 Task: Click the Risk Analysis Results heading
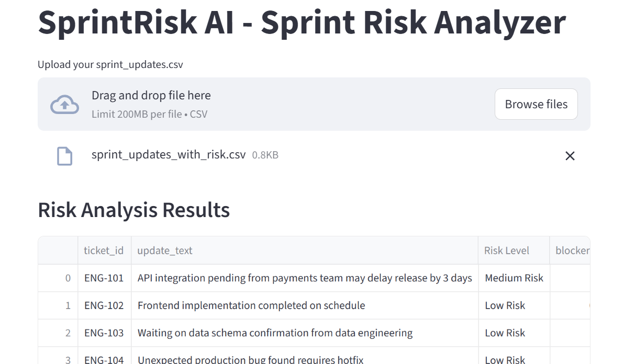point(134,210)
